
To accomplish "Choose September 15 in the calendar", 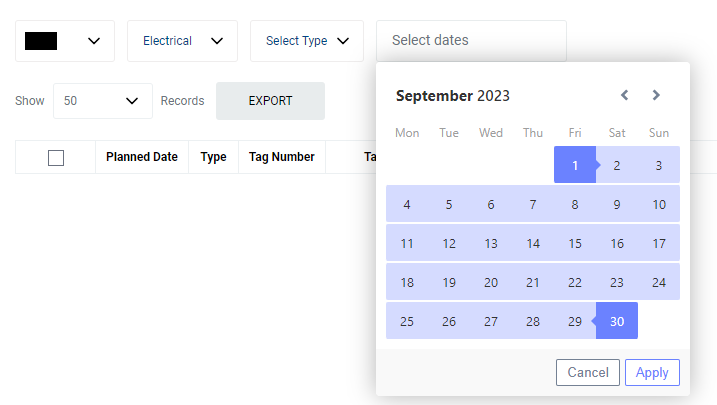I will [575, 243].
